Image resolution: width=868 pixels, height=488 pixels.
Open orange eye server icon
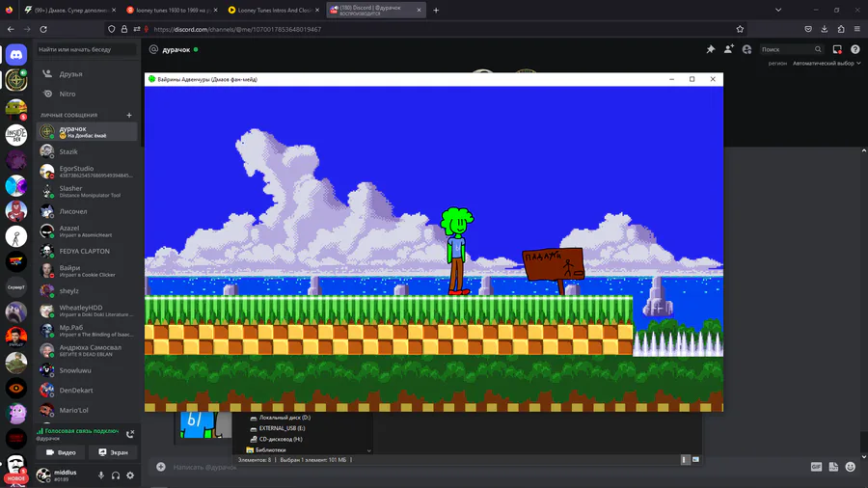[16, 388]
